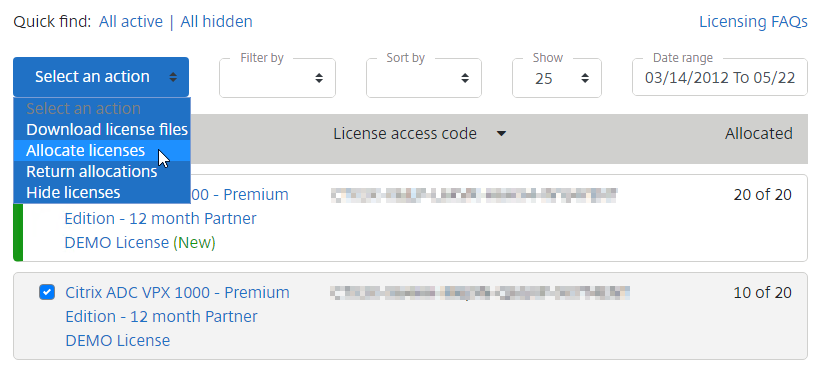Uncheck the second Citrix ADC VPX 1000 checkbox
Viewport: 814px width, 365px height.
[47, 292]
